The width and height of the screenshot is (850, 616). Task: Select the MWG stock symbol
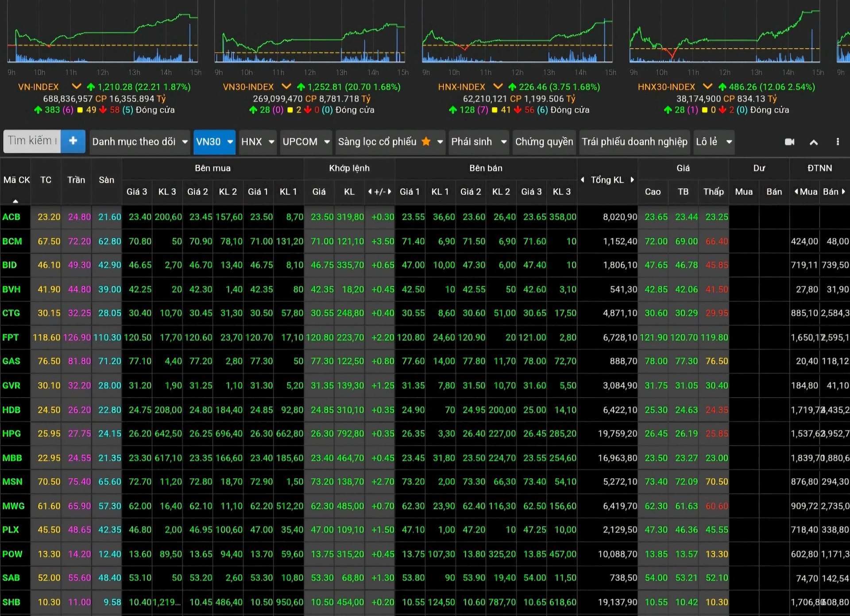13,506
